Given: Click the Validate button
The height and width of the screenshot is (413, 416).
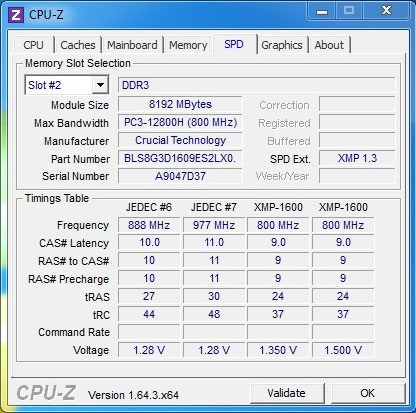Looking at the screenshot, I should (287, 393).
